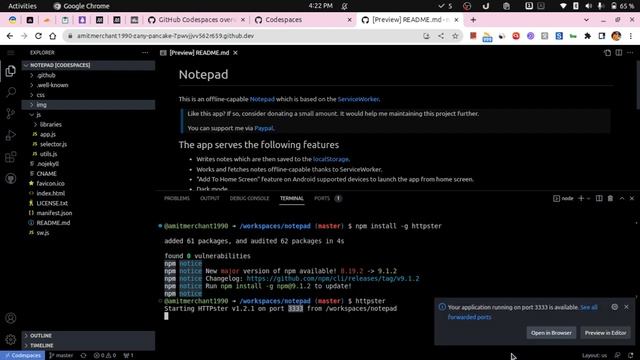Open the localStorage link
This screenshot has width=640, height=360.
331,159
